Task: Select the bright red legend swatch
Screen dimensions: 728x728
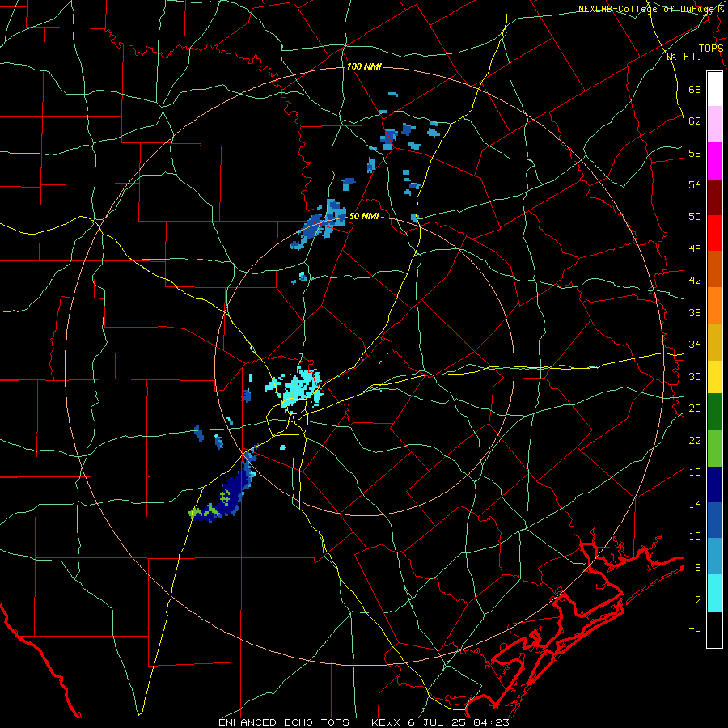Action: click(714, 233)
